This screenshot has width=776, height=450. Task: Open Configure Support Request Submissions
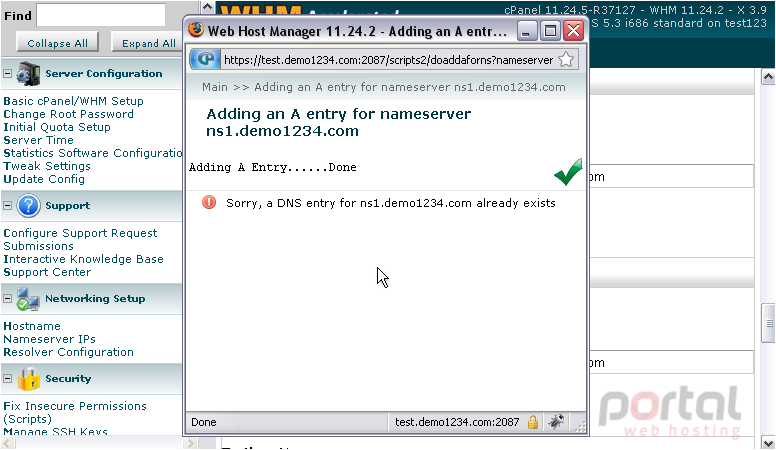click(x=80, y=240)
